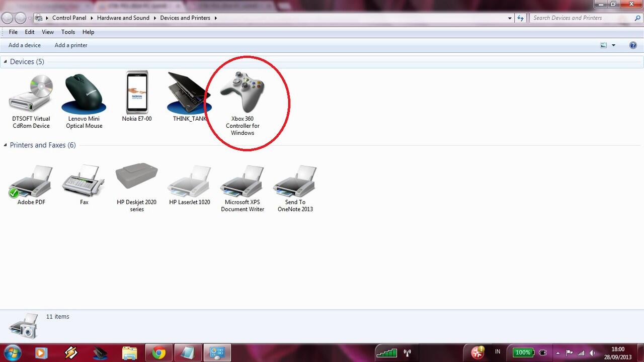Open the file explorer folder taskbar icon
The width and height of the screenshot is (644, 362).
[129, 353]
